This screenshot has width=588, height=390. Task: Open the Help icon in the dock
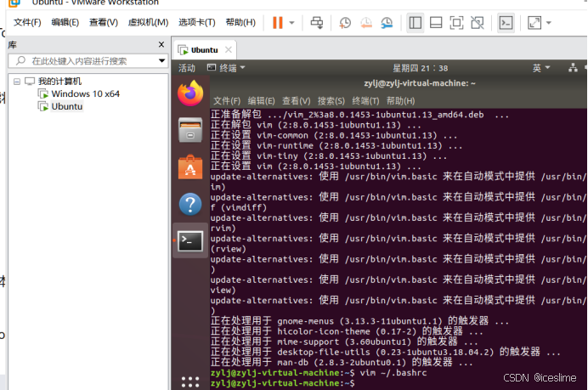pyautogui.click(x=190, y=205)
